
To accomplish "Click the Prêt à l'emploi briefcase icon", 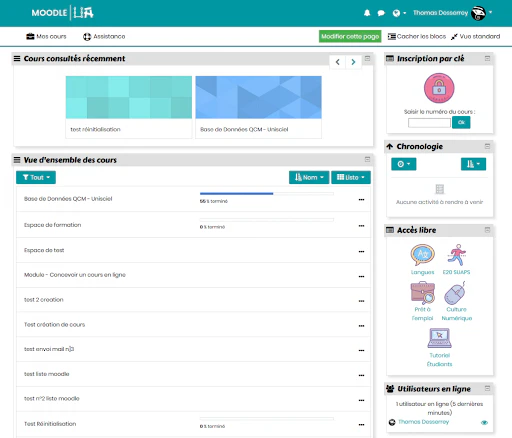I will 422,293.
